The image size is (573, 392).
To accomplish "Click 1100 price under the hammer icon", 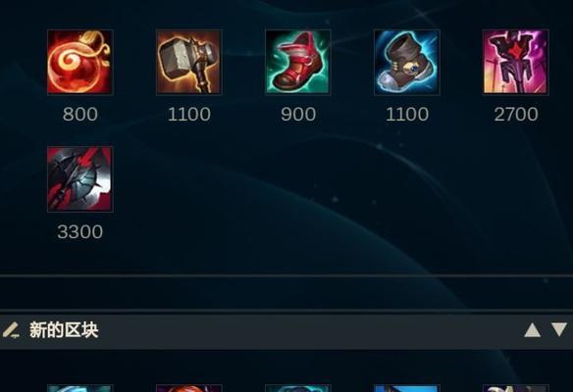I will point(189,115).
